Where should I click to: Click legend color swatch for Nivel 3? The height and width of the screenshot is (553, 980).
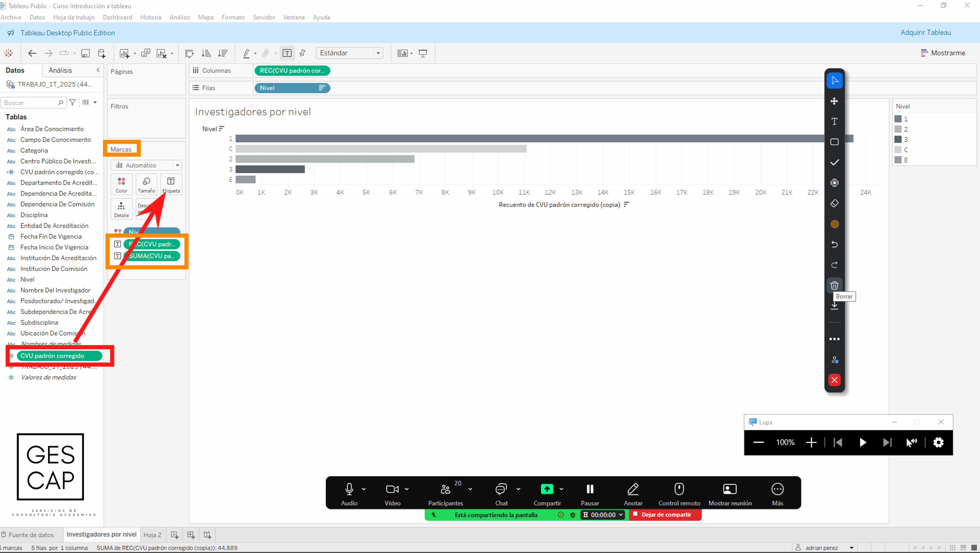click(898, 139)
